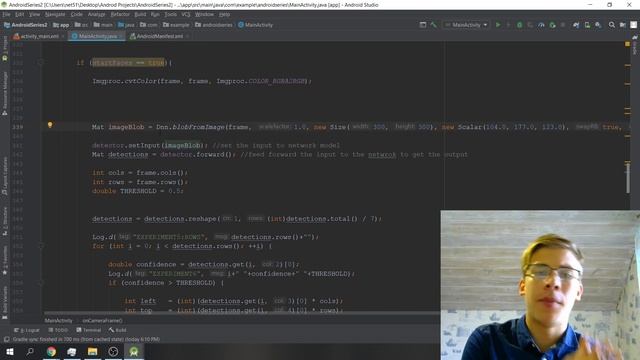
Task: Open the Structure side panel
Action: coord(5,221)
